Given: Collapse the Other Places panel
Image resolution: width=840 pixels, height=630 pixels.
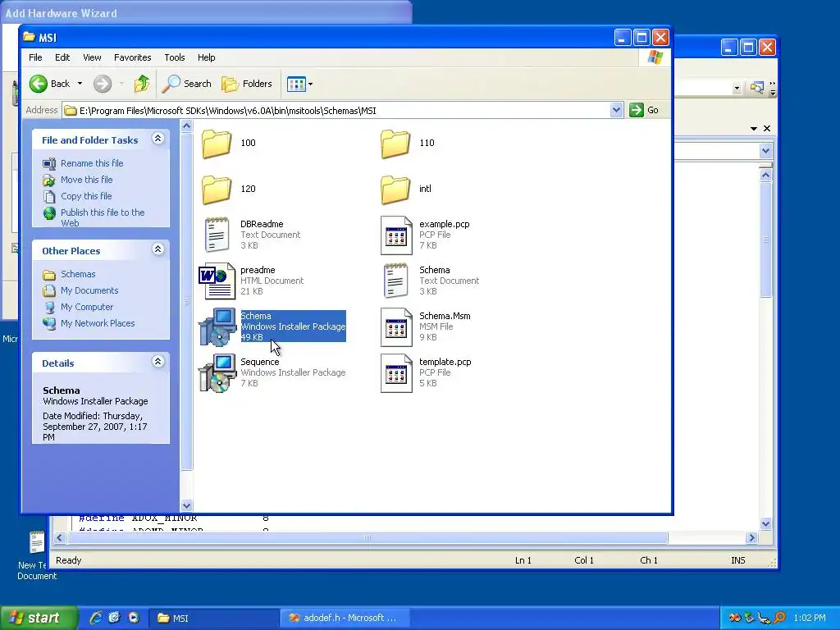Looking at the screenshot, I should click(157, 249).
